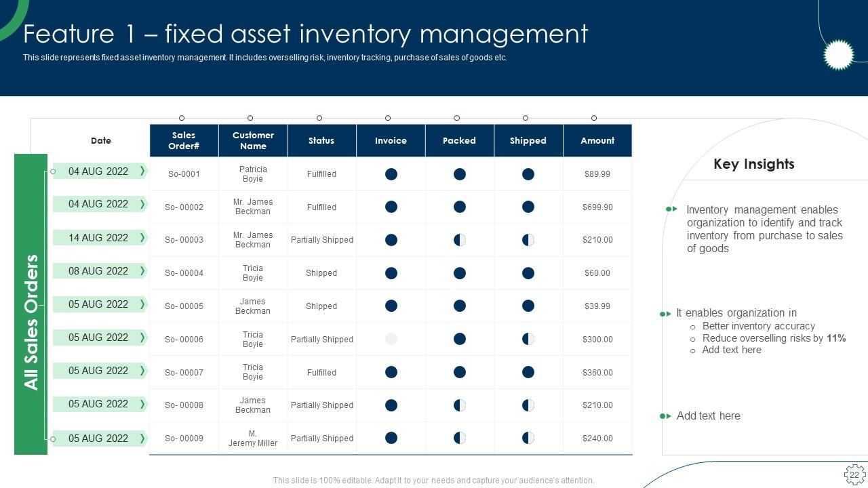Click the $699.90 amount cell
Image resolution: width=868 pixels, height=488 pixels.
tap(597, 207)
